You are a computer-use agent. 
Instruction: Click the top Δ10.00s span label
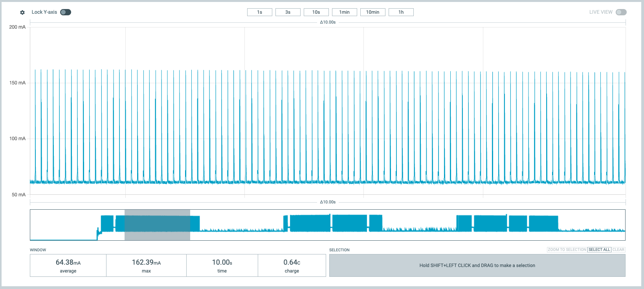click(x=328, y=22)
